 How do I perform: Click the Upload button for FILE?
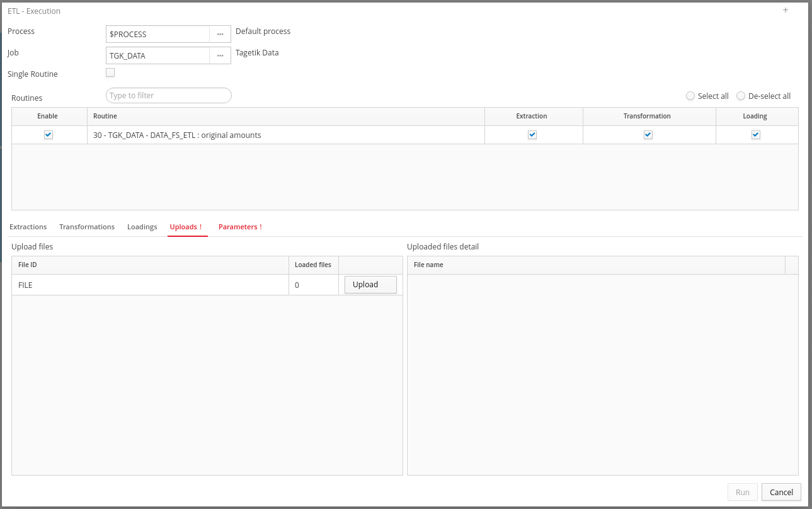(370, 285)
